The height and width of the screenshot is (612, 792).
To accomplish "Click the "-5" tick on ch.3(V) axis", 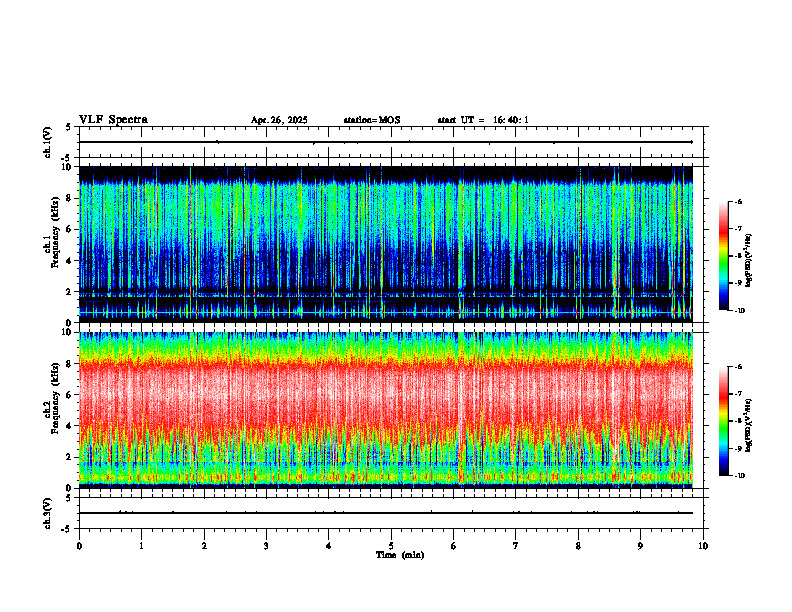I will coord(68,529).
